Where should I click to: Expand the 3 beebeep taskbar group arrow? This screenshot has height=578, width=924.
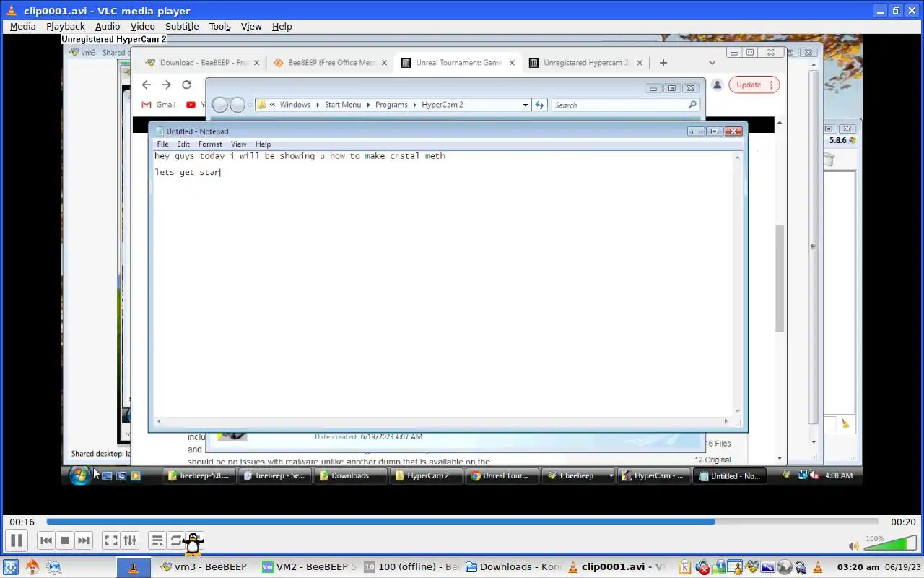[611, 475]
